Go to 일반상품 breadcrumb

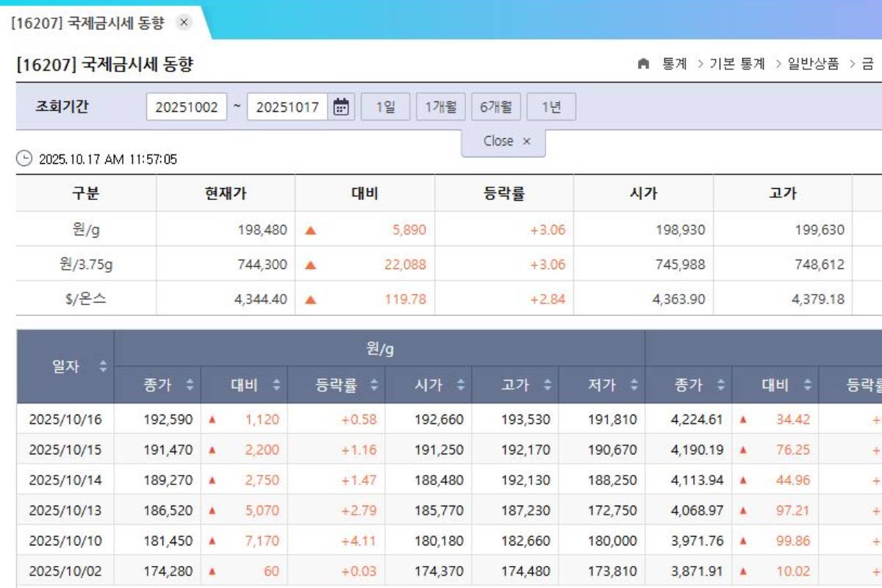coord(813,64)
